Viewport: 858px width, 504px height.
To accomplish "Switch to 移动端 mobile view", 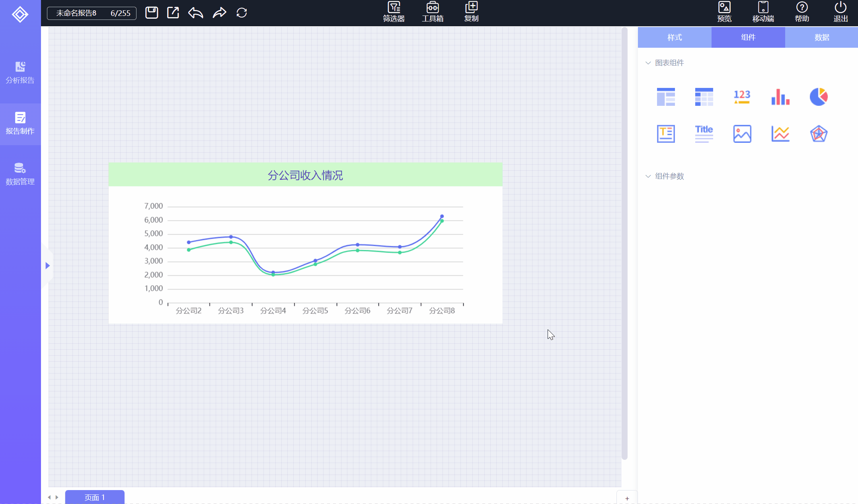I will pyautogui.click(x=763, y=12).
